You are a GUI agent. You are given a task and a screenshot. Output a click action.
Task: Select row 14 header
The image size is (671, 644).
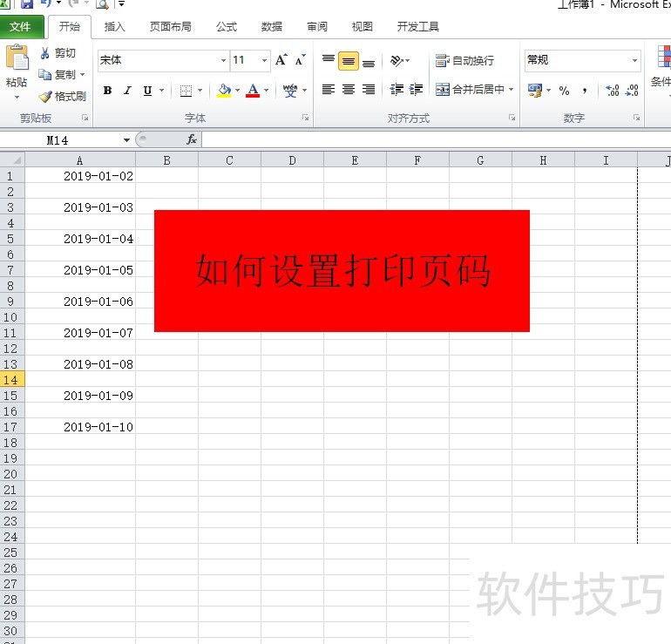(12, 379)
